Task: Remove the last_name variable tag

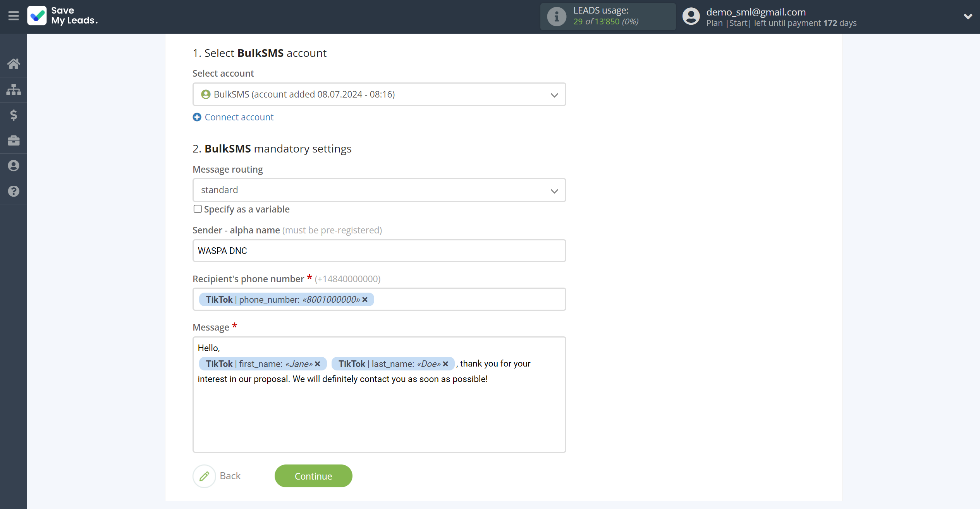Action: 445,364
